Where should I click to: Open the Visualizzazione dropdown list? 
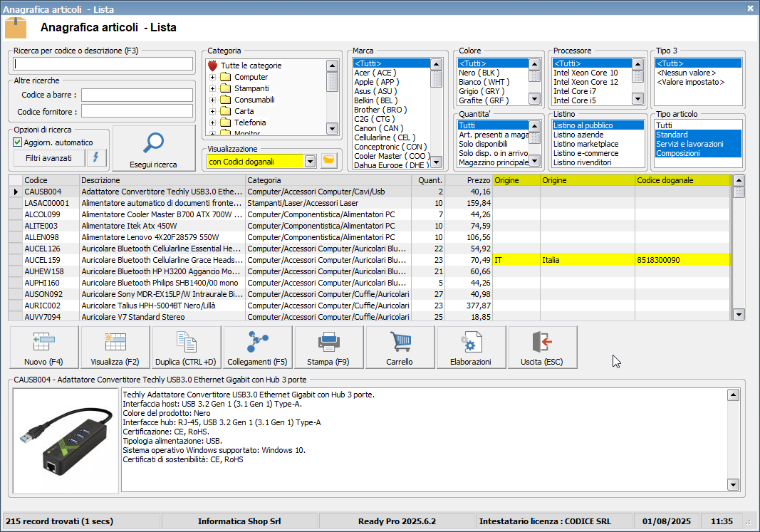coord(310,162)
